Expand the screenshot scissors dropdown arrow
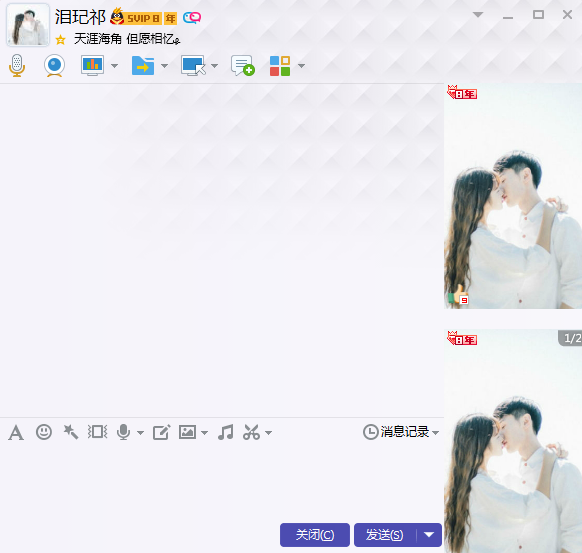The image size is (582, 553). click(268, 433)
